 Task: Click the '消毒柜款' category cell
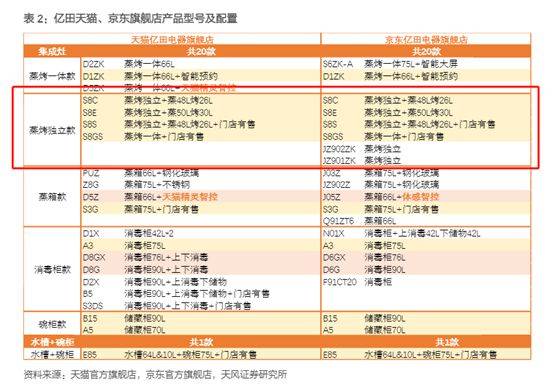(x=52, y=270)
